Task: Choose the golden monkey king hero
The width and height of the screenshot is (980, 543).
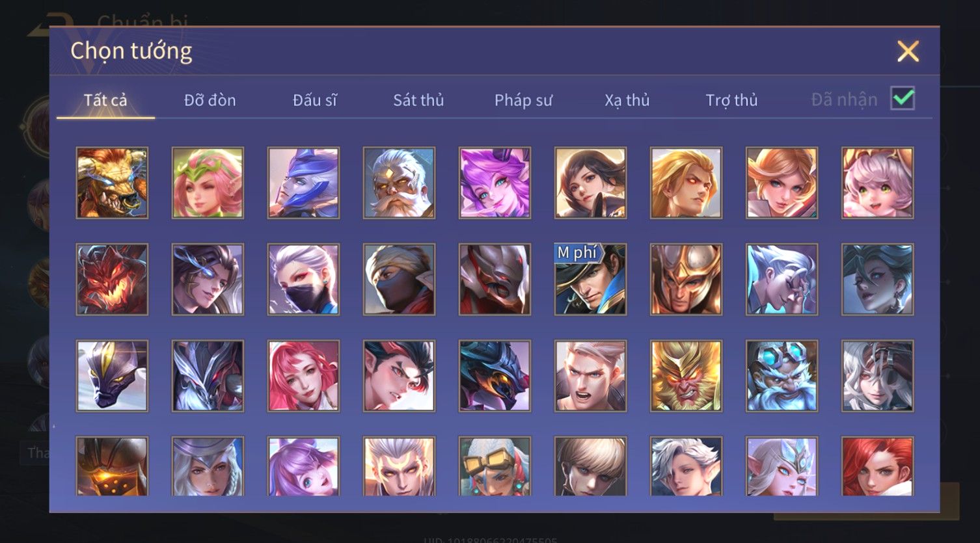Action: 686,376
